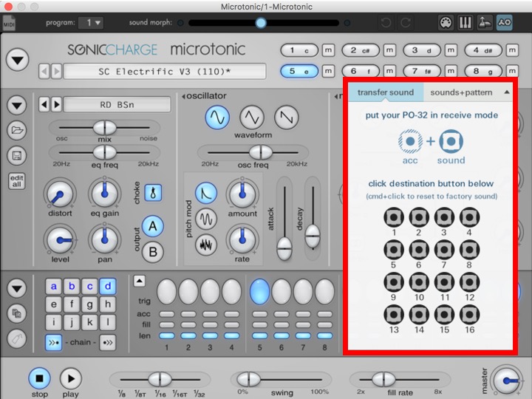Switch to the transfer sound tab
The width and height of the screenshot is (532, 399).
386,92
